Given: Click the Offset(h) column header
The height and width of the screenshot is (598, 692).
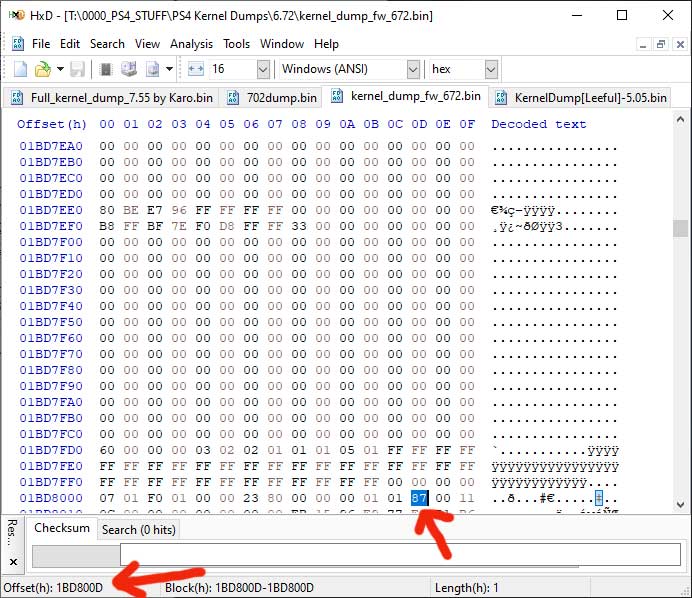Looking at the screenshot, I should pyautogui.click(x=52, y=124).
